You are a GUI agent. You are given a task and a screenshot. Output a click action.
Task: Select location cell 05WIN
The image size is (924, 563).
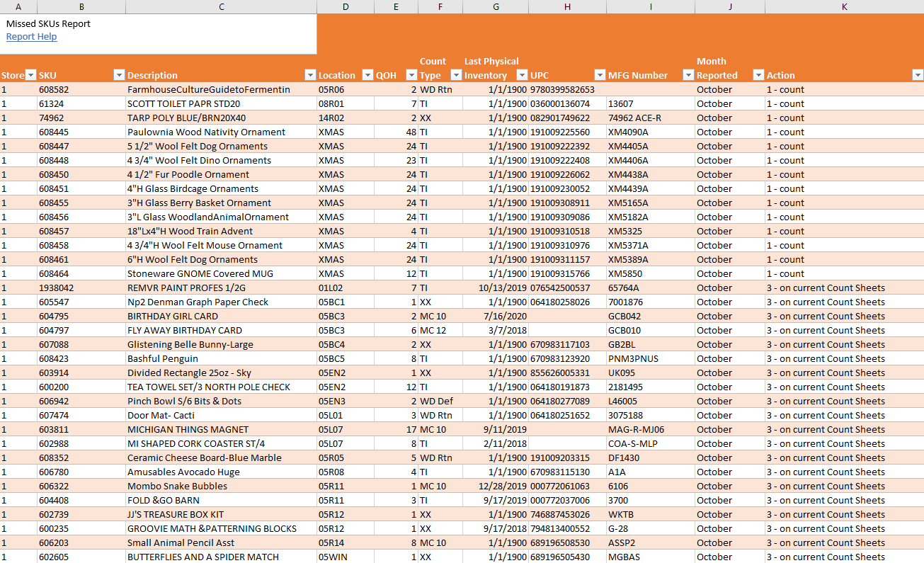point(346,557)
